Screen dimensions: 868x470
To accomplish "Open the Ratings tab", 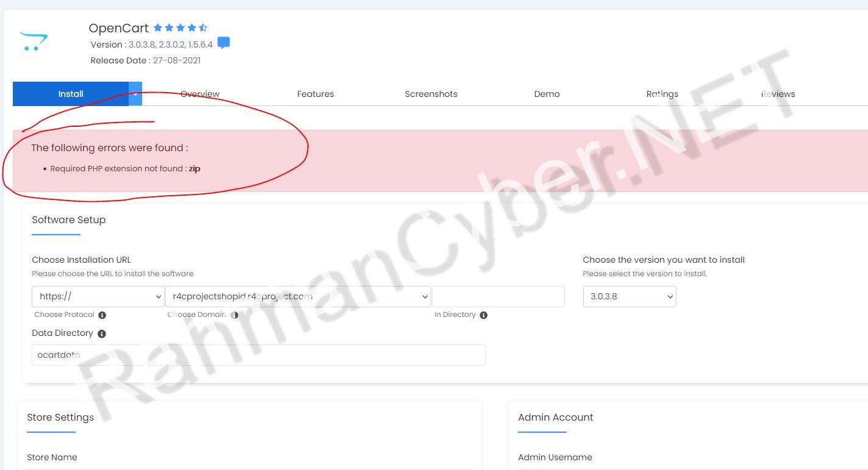I will click(x=662, y=94).
